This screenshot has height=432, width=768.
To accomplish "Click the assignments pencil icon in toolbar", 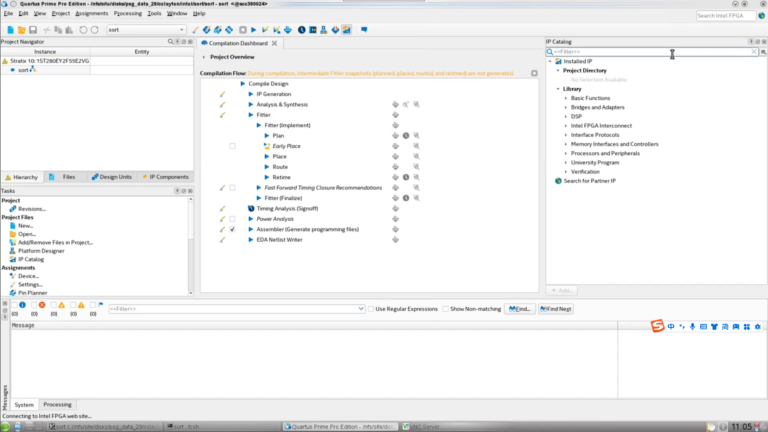I will pyautogui.click(x=195, y=30).
